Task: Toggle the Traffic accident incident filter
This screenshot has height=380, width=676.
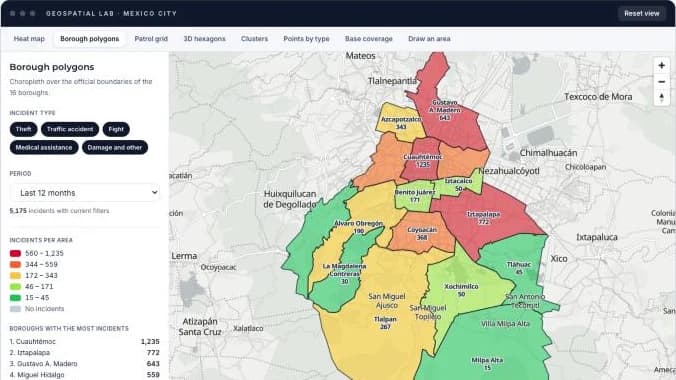Action: [70, 129]
